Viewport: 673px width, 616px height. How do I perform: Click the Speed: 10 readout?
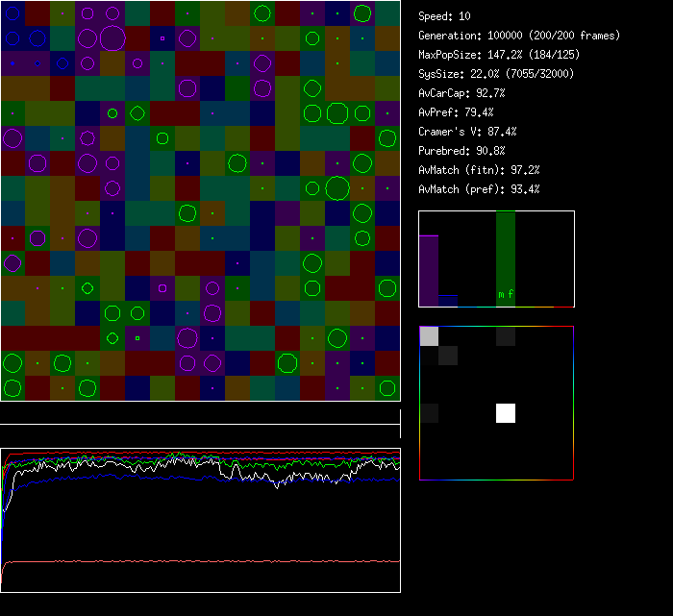445,16
